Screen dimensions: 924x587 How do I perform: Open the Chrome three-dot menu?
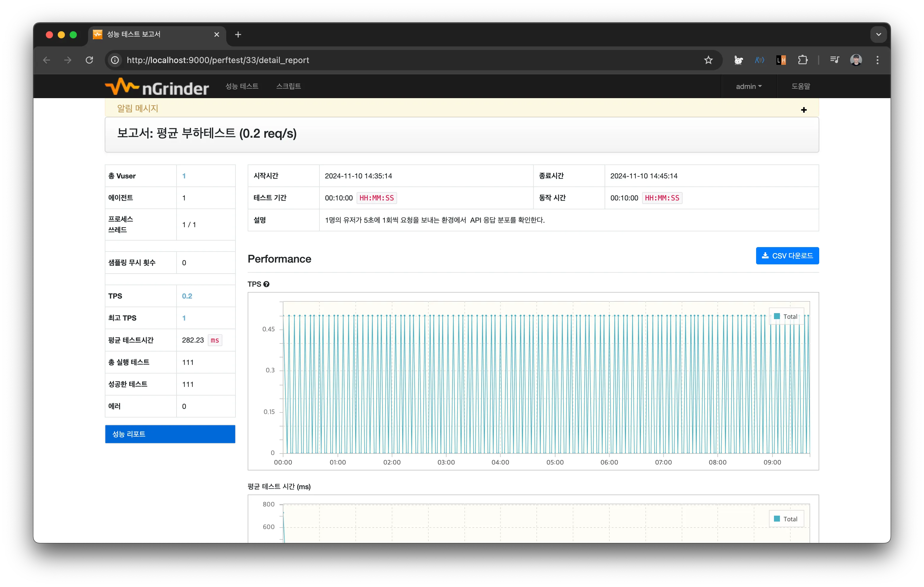click(877, 60)
